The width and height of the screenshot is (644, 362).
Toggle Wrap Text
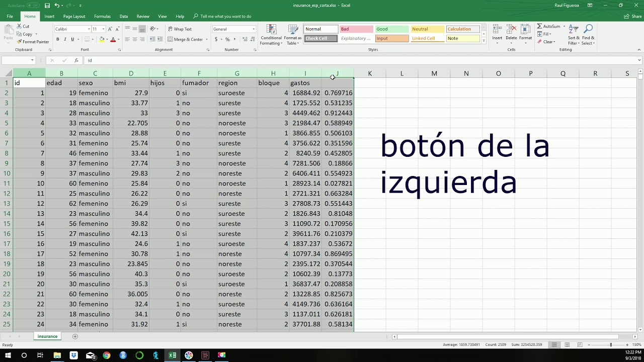(180, 29)
